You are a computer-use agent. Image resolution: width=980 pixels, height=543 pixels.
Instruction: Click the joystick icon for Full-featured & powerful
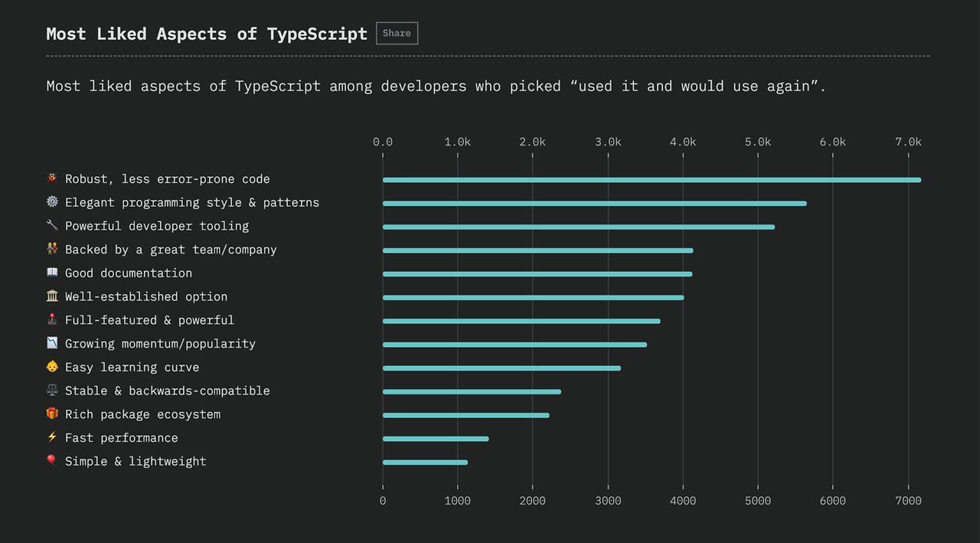52,319
